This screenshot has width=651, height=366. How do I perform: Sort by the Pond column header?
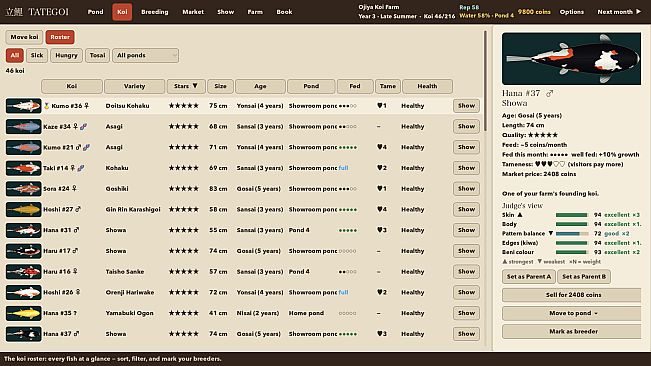point(311,86)
